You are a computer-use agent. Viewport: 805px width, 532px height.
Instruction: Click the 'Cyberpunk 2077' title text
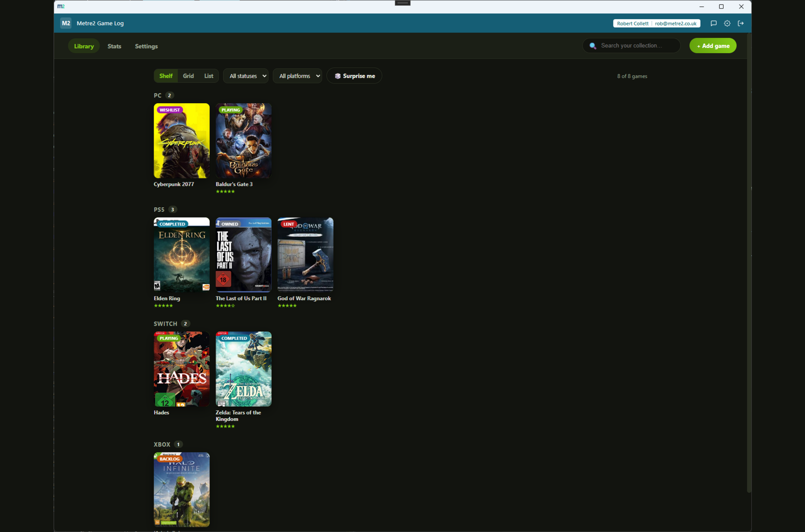click(174, 184)
